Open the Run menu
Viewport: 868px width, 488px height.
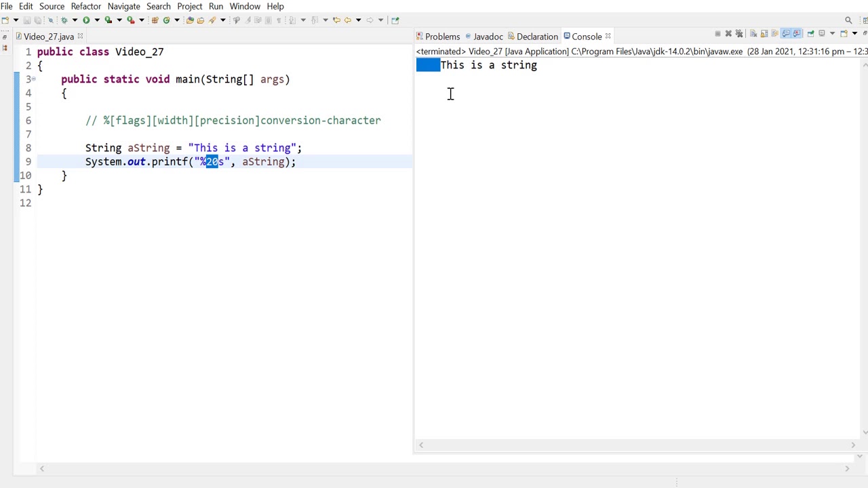216,6
